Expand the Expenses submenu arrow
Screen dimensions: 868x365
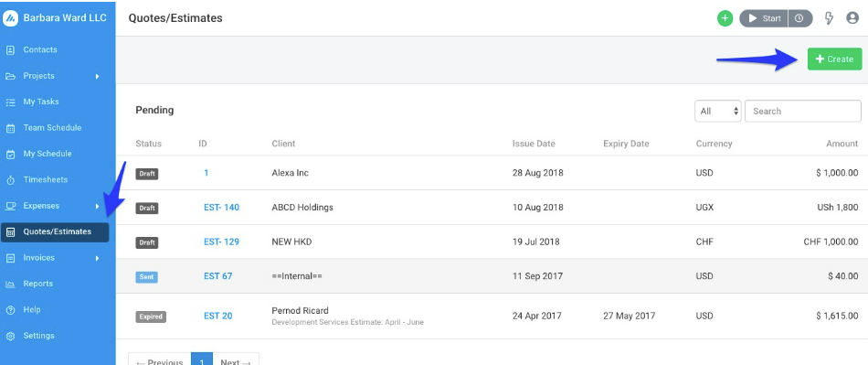tap(97, 206)
